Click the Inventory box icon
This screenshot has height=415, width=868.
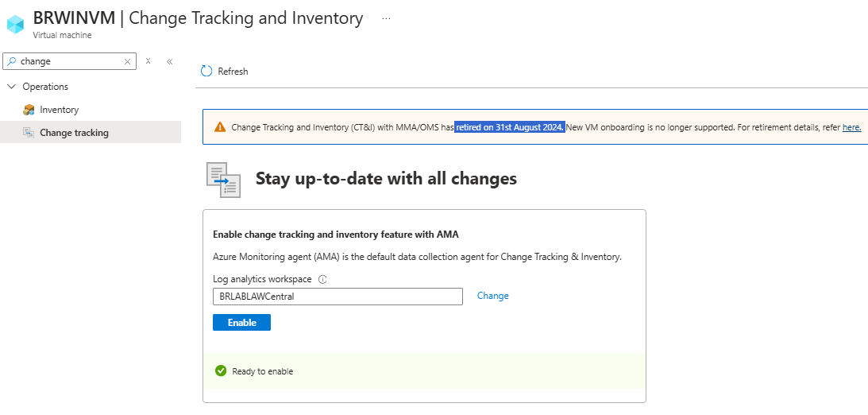pyautogui.click(x=29, y=110)
